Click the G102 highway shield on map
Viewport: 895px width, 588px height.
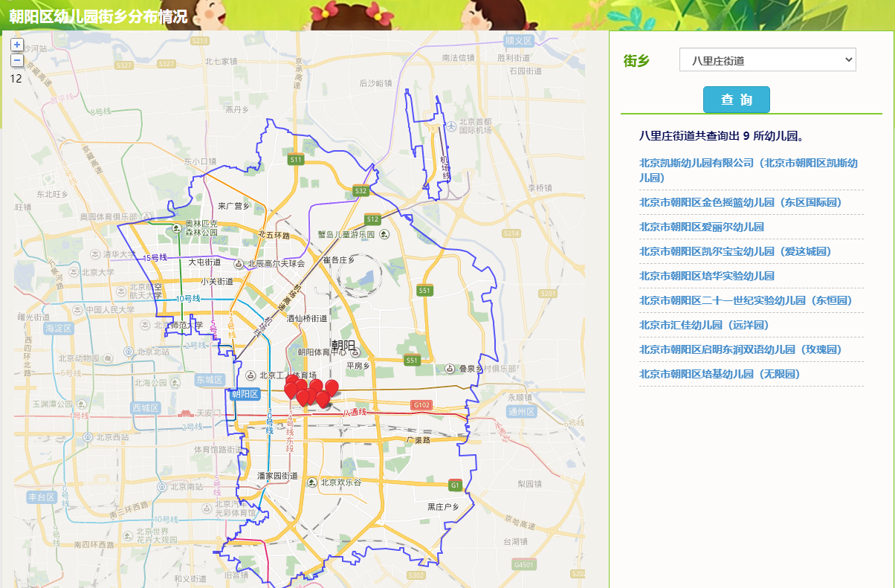click(x=421, y=405)
